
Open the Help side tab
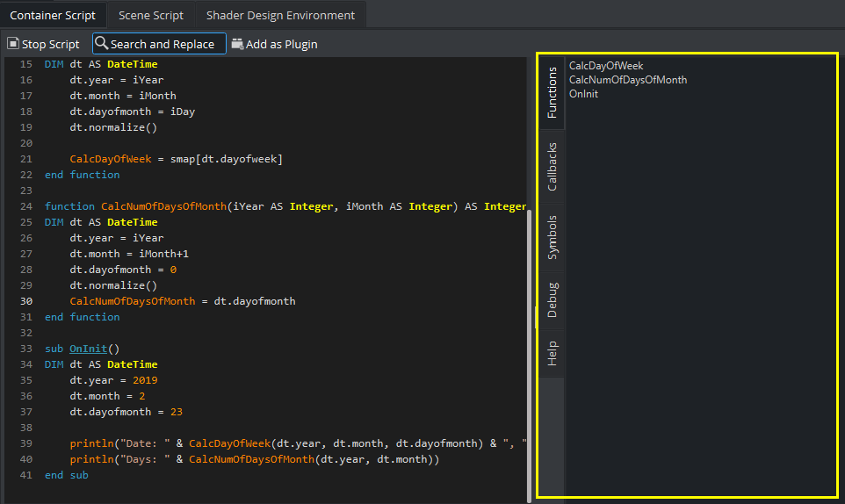(x=552, y=353)
